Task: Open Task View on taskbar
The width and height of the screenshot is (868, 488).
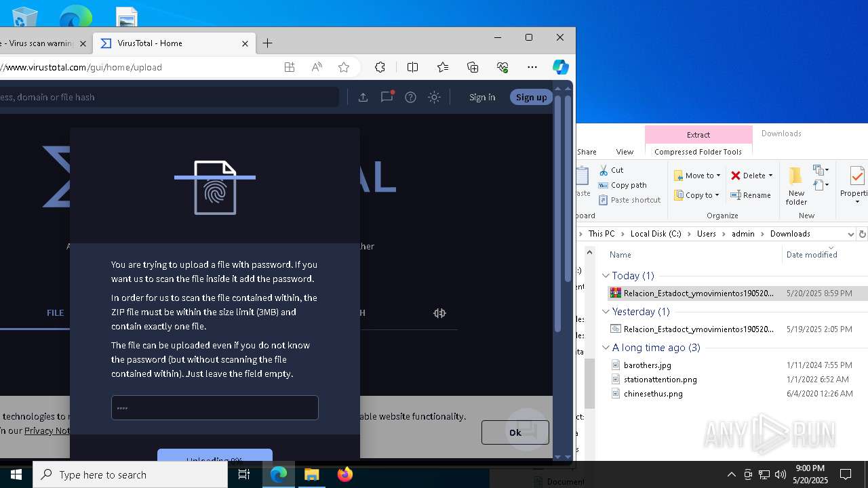Action: [244, 474]
